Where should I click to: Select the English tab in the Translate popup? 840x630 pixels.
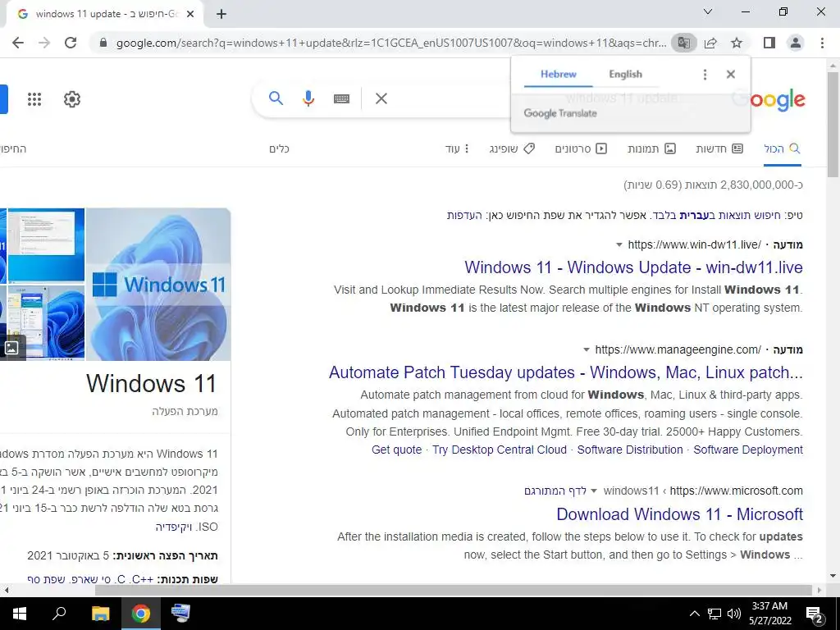[x=625, y=75]
